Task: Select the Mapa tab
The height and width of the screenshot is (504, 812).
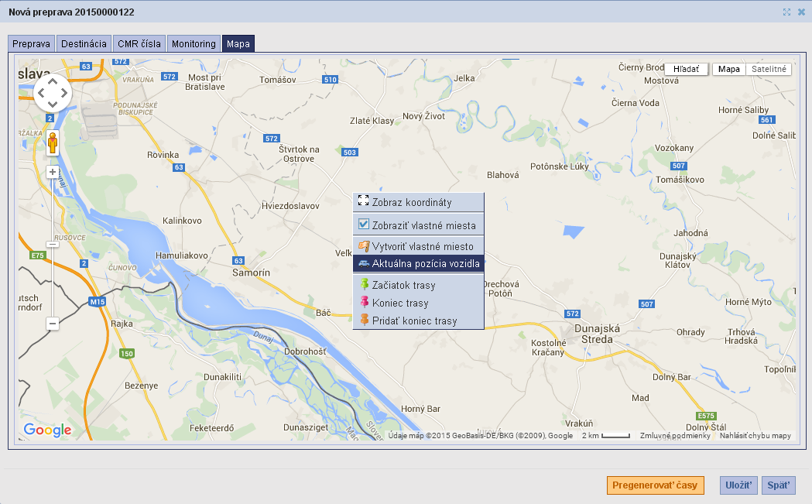Action: click(238, 44)
